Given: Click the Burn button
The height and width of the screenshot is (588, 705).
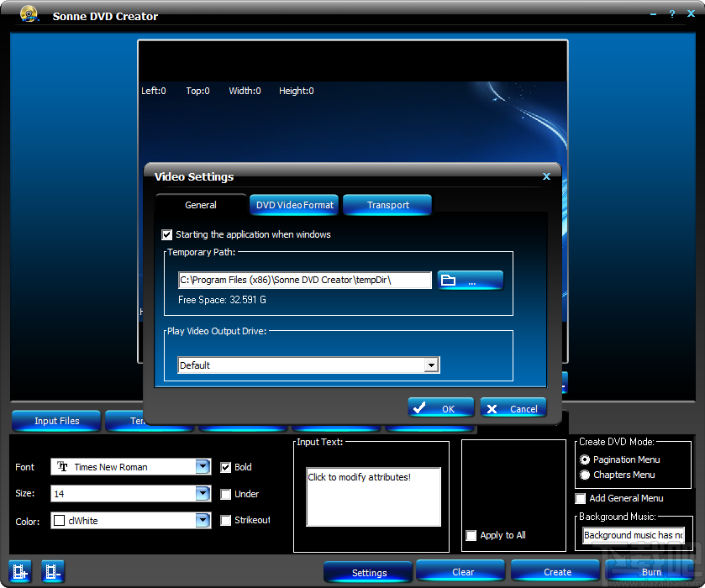Looking at the screenshot, I should pos(651,571).
